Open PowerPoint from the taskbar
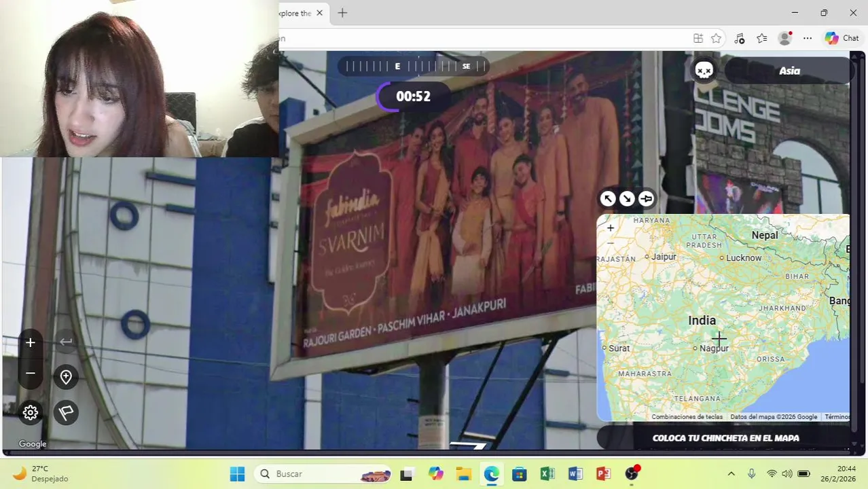868x489 pixels. [603, 474]
